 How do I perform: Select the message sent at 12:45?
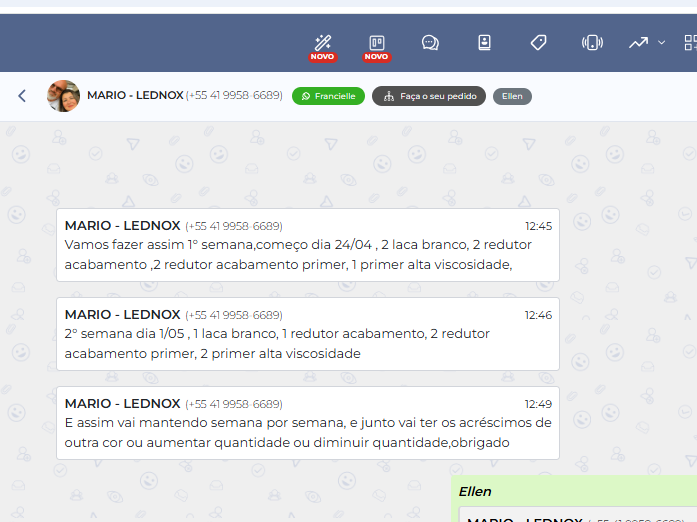tap(307, 245)
